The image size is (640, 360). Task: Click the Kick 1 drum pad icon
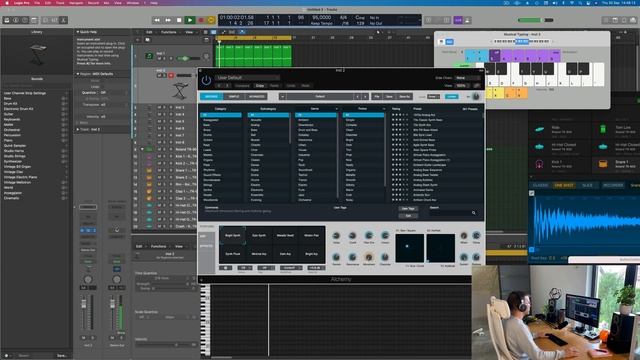(539, 164)
